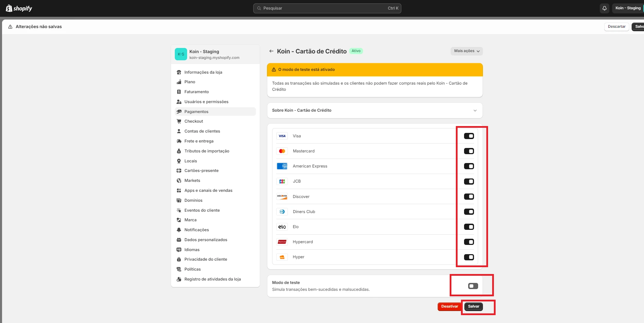Toggle the Visa card switch
This screenshot has width=644, height=323.
469,136
